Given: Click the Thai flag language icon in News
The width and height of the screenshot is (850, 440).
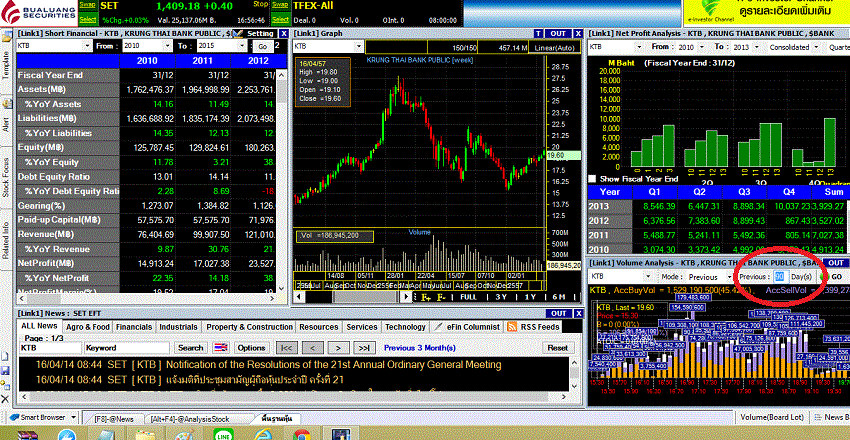Looking at the screenshot, I should pos(221,348).
